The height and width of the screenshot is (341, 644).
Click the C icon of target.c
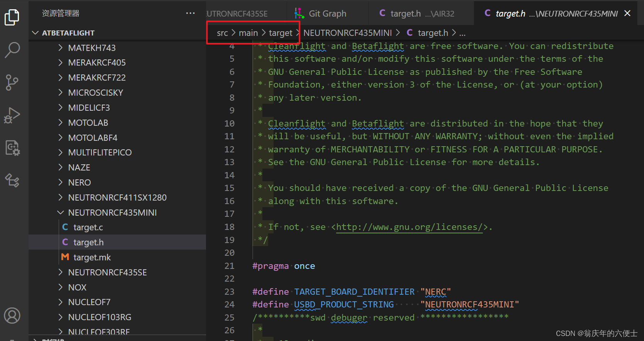(65, 227)
